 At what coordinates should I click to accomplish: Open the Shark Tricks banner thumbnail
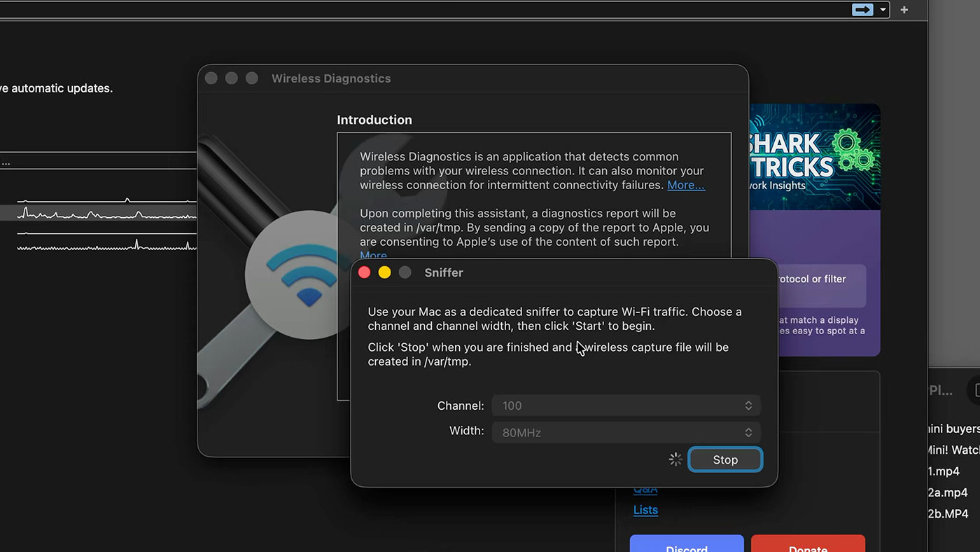(x=815, y=157)
